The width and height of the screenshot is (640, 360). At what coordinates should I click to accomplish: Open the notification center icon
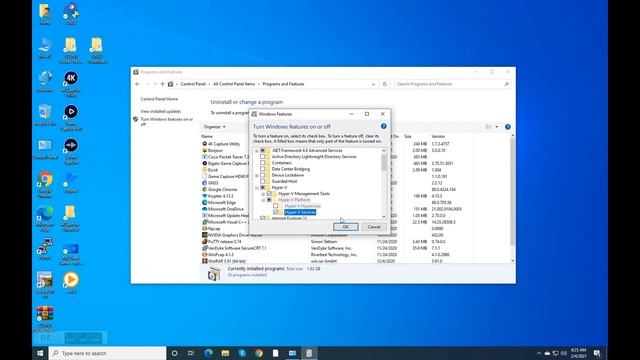[597, 353]
